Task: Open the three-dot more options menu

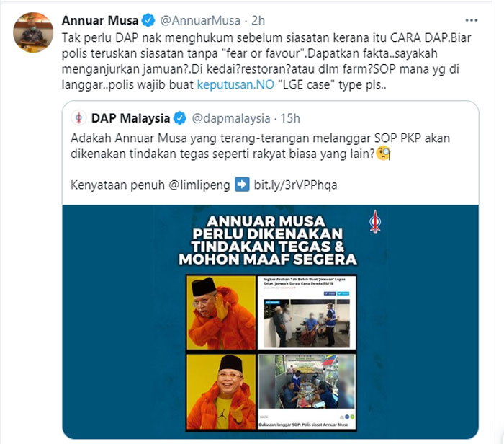Action: point(471,20)
